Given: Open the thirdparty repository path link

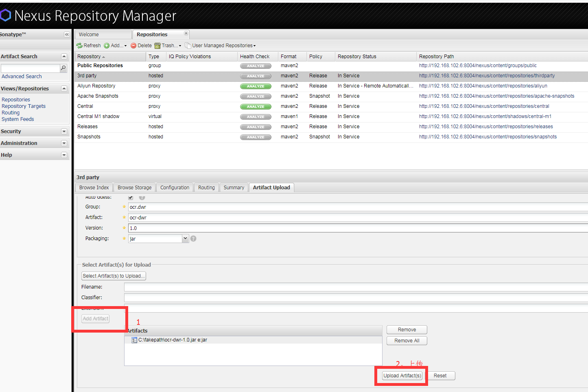Looking at the screenshot, I should 487,76.
